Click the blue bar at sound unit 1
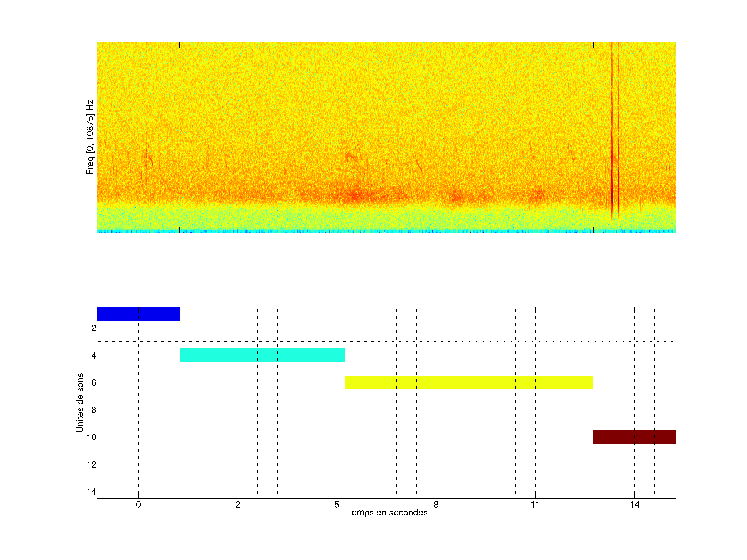Screen dimensions: 747x560 [x=138, y=314]
